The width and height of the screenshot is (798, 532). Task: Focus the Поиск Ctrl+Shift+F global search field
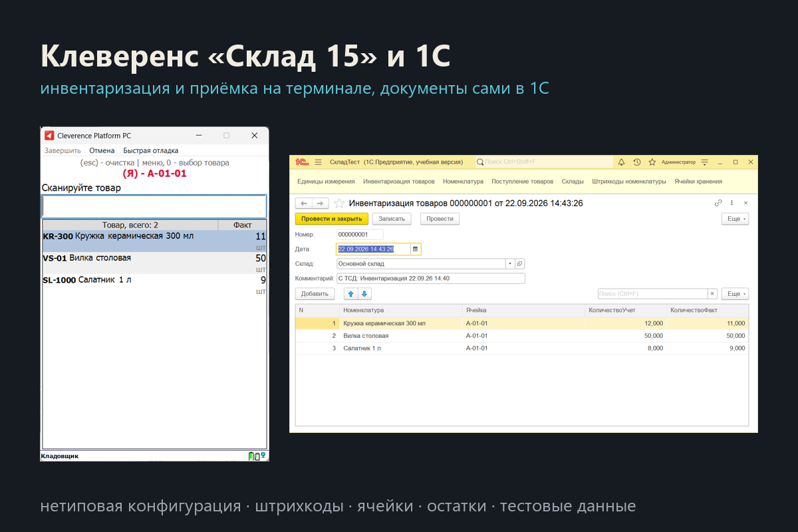[x=545, y=162]
